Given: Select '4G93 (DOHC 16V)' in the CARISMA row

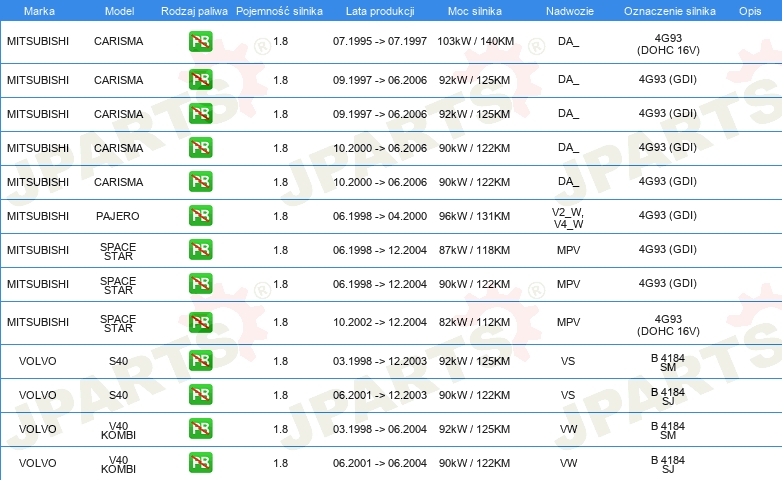Looking at the screenshot, I should [x=668, y=44].
